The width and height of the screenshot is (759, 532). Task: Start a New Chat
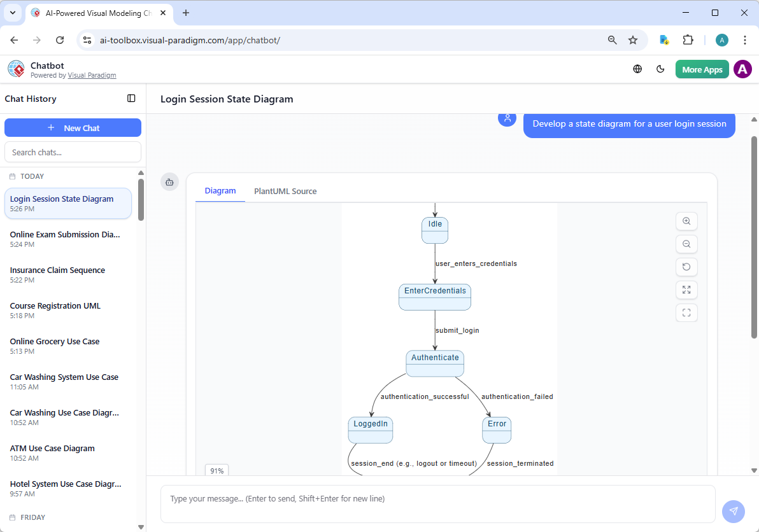pyautogui.click(x=73, y=127)
